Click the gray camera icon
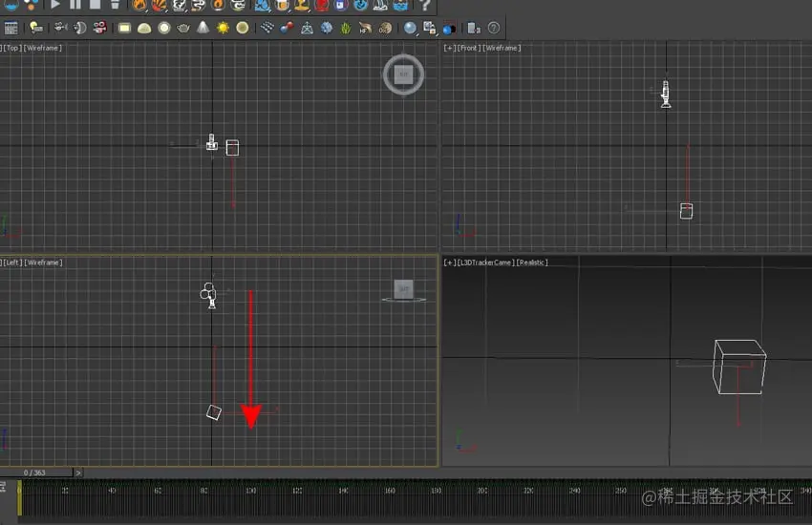 coord(60,27)
